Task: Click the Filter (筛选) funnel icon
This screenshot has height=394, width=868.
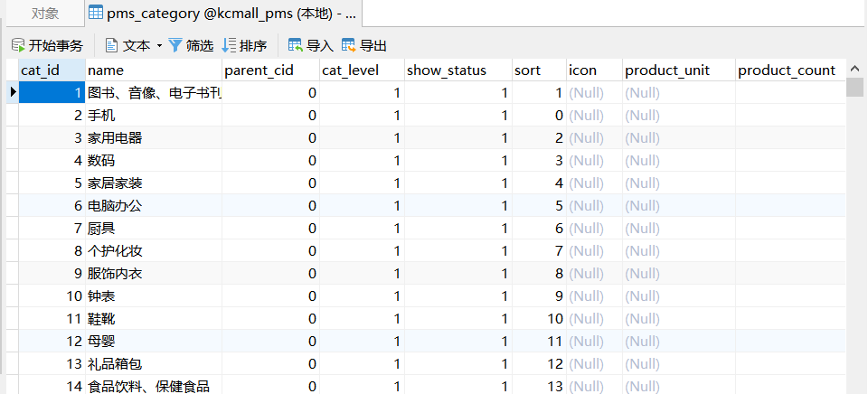Action: coord(175,45)
